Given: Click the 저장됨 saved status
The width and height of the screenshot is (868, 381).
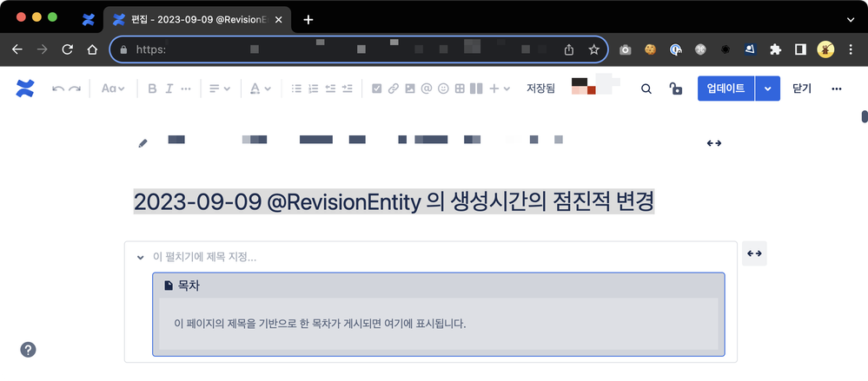Looking at the screenshot, I should 540,89.
